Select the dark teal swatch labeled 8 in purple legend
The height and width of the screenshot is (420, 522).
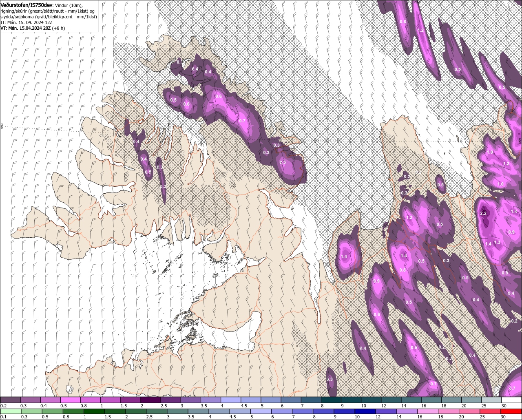click(x=331, y=400)
